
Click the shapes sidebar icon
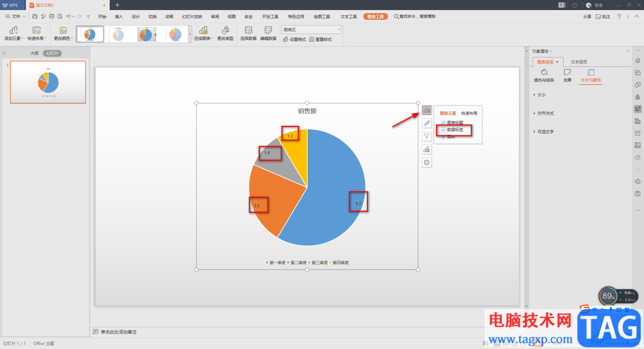(638, 85)
